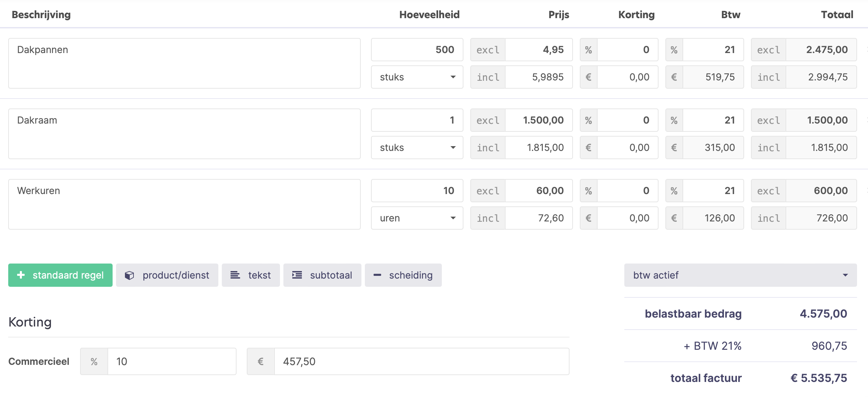Click the Beschrijving column header
The width and height of the screenshot is (868, 397).
coord(41,15)
